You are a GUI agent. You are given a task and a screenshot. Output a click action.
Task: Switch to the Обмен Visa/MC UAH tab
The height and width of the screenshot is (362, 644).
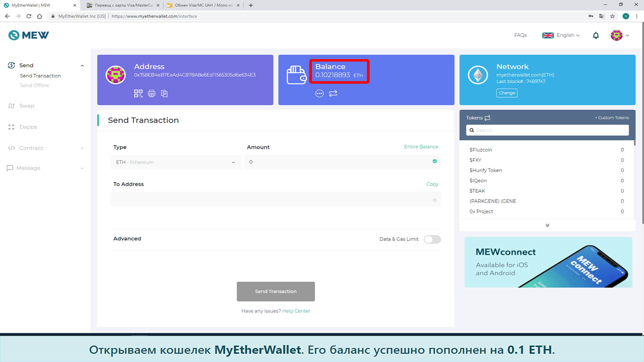click(204, 5)
